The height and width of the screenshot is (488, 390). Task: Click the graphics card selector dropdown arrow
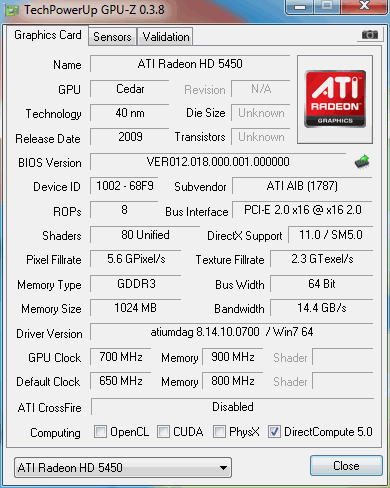[224, 468]
